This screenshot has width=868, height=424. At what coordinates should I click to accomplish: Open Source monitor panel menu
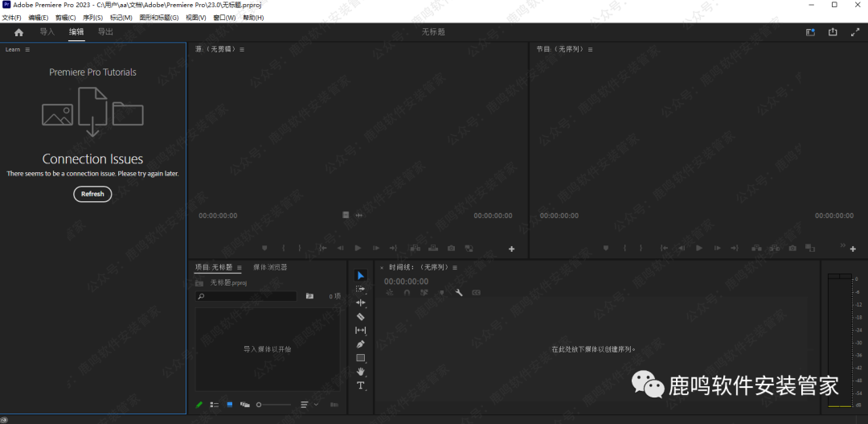[x=242, y=49]
